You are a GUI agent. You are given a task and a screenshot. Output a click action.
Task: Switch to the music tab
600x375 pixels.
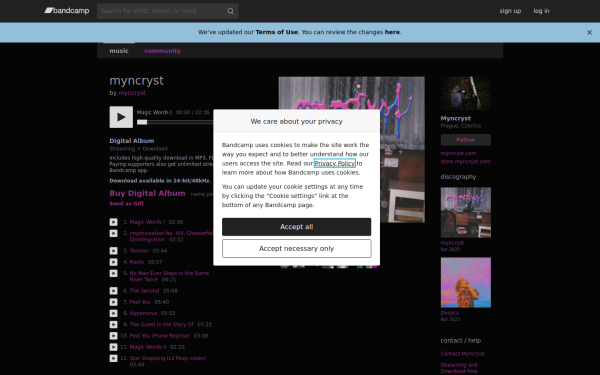pos(119,51)
